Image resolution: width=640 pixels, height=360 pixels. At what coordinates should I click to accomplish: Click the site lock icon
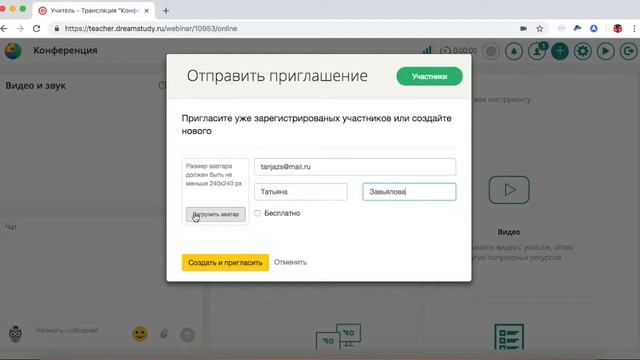point(57,29)
